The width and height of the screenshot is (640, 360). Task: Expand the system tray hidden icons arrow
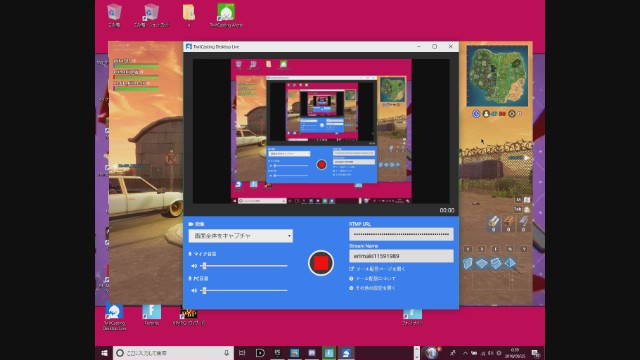(465, 353)
